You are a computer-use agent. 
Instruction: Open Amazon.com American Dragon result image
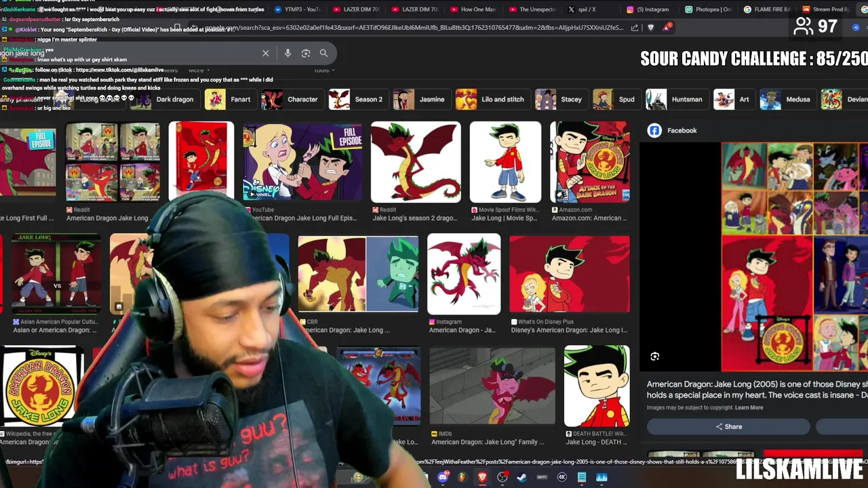590,162
